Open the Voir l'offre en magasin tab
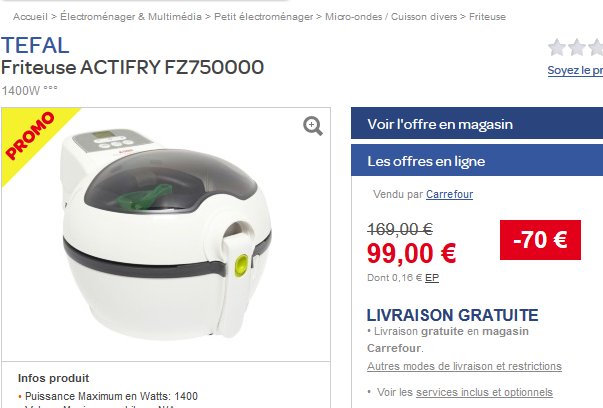The width and height of the screenshot is (603, 408). click(x=477, y=123)
